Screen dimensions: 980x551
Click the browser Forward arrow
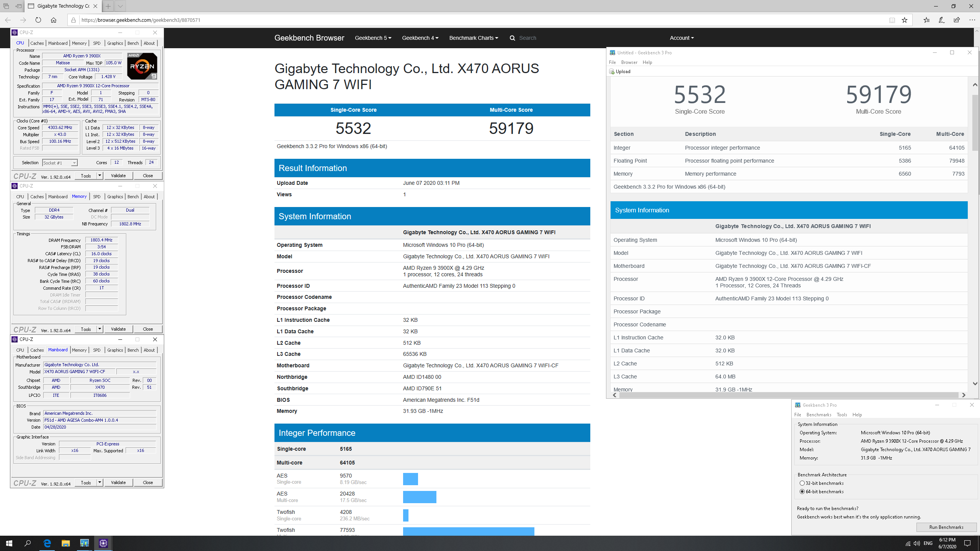point(23,20)
